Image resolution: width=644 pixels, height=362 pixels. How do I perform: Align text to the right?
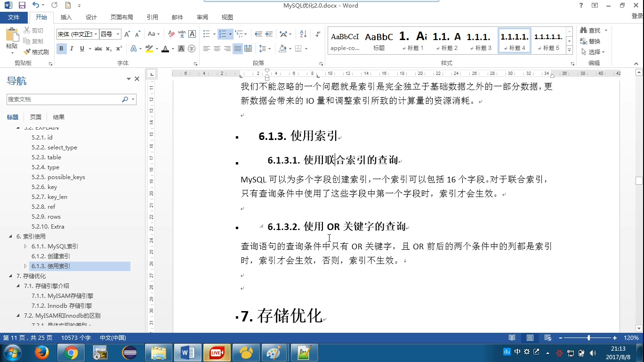click(x=227, y=49)
